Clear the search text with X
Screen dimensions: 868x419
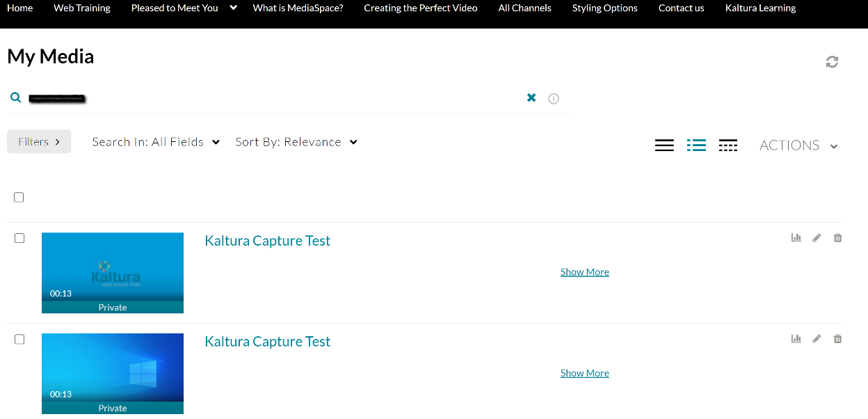[x=531, y=97]
